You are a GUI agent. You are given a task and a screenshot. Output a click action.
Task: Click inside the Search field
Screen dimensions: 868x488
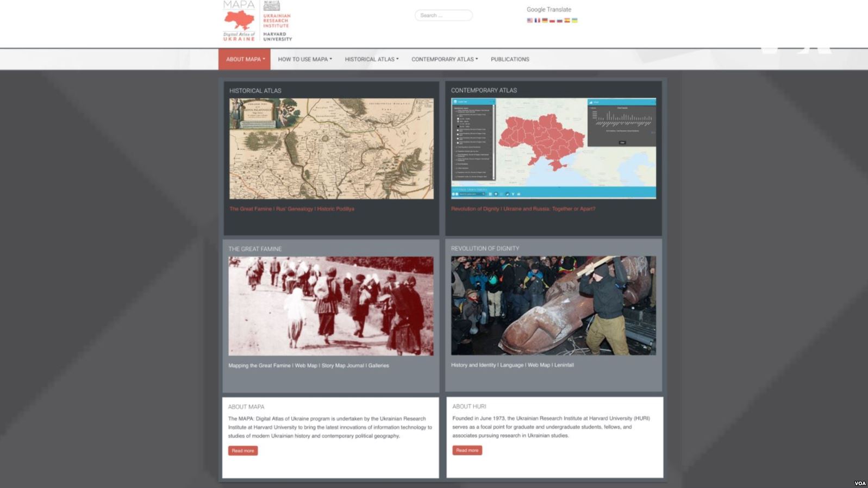point(444,15)
